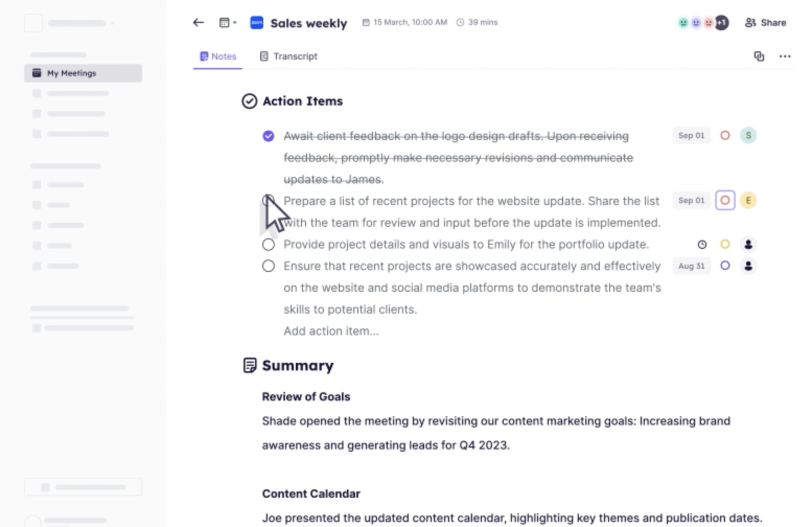Click the Add action item field
The width and height of the screenshot is (812, 527).
331,331
